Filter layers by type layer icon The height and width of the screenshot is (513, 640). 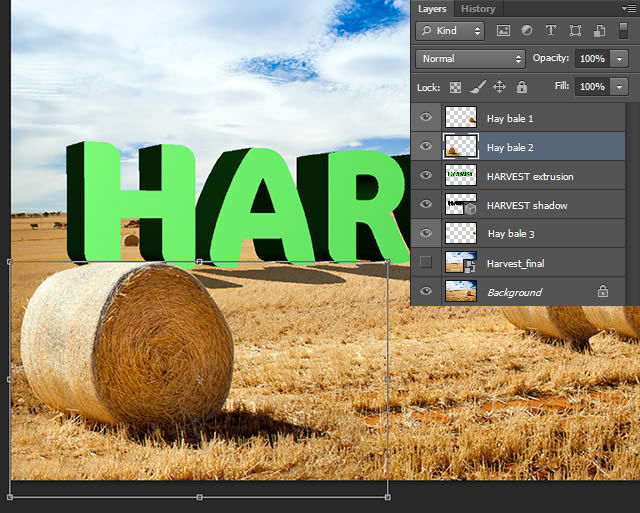coord(551,31)
